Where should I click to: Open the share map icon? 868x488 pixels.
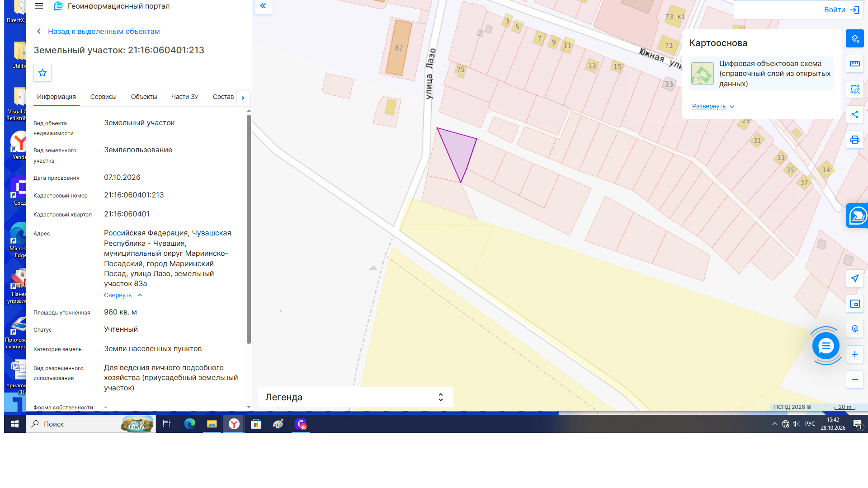[854, 114]
